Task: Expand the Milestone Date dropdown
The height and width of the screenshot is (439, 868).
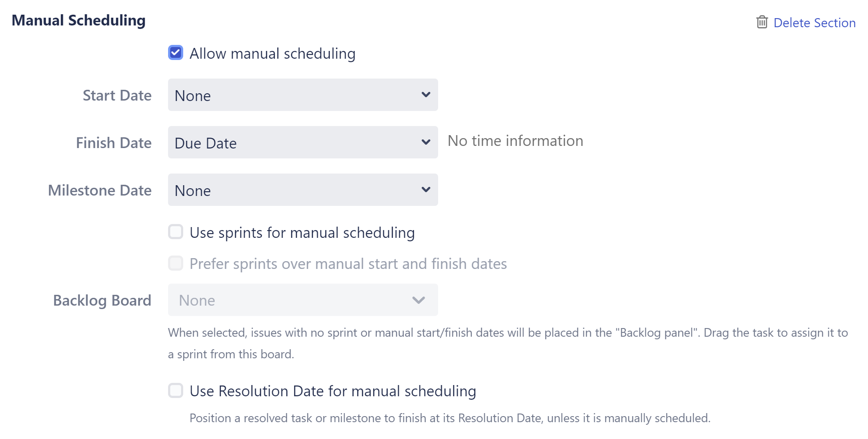Action: pos(302,190)
